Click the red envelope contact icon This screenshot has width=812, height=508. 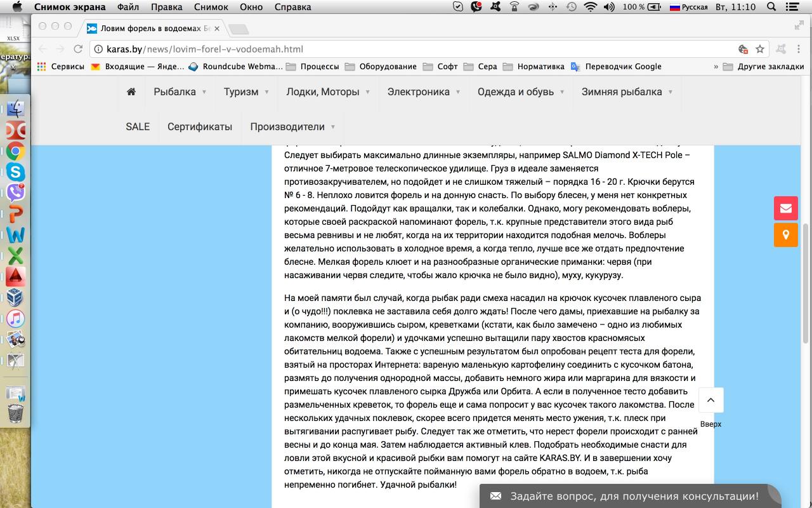coord(785,208)
